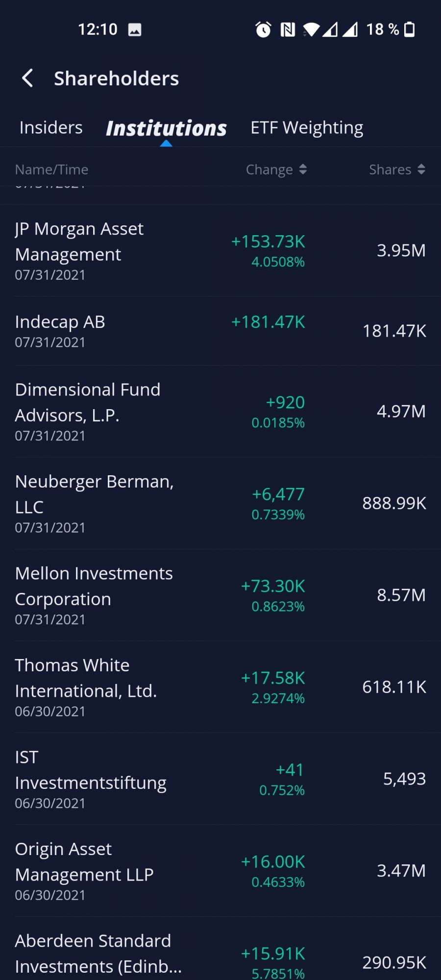Tap the image notification icon
Viewport: 441px width, 980px height.
click(x=135, y=30)
